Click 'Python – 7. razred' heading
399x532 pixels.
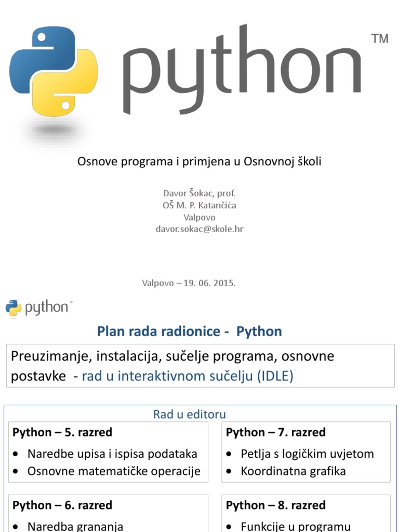click(275, 432)
